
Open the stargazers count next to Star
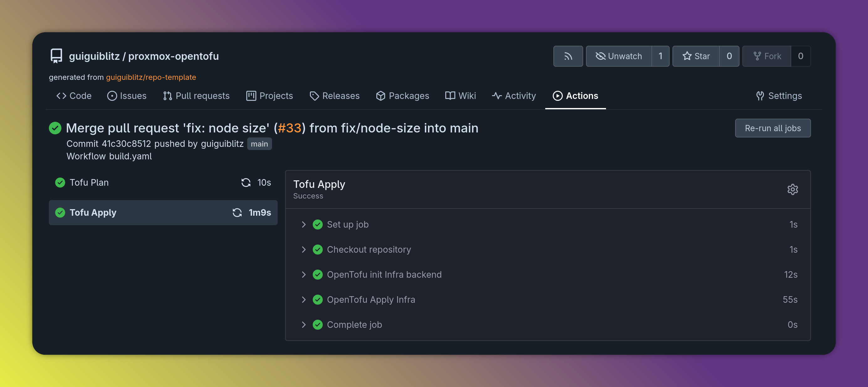click(729, 56)
